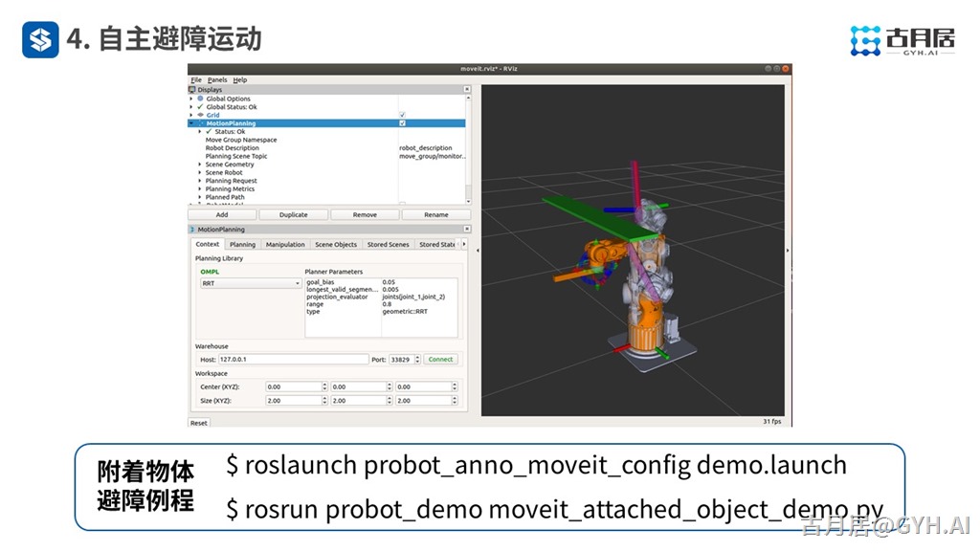980x551 pixels.
Task: Expand the Planned Path row
Action: 200,197
